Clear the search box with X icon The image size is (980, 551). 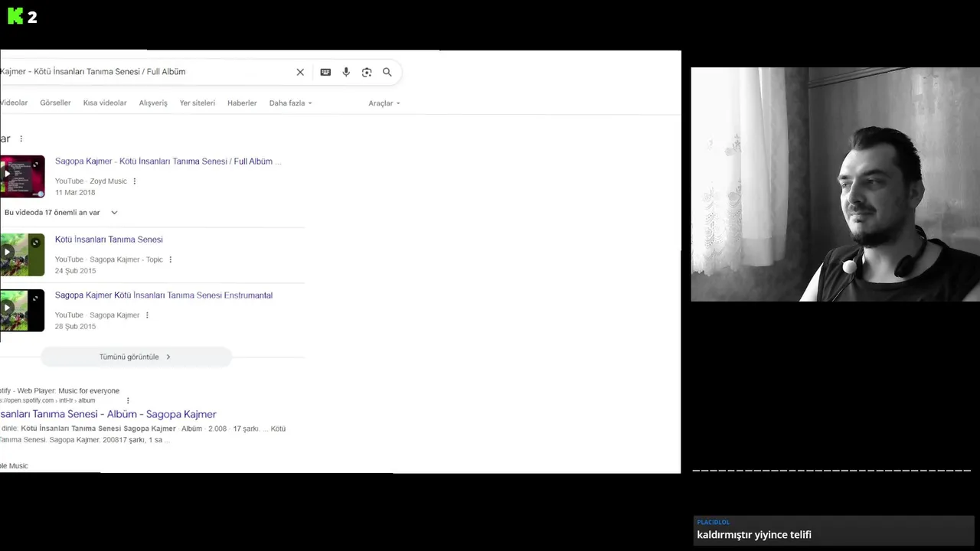click(x=300, y=72)
